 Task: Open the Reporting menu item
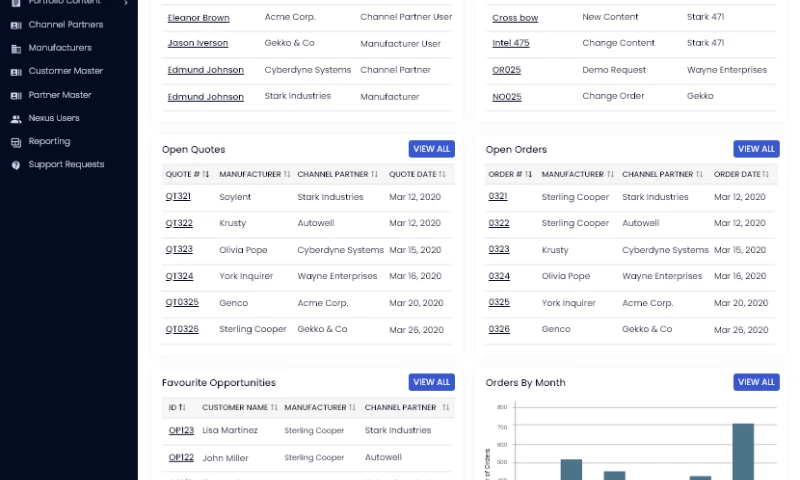[49, 142]
